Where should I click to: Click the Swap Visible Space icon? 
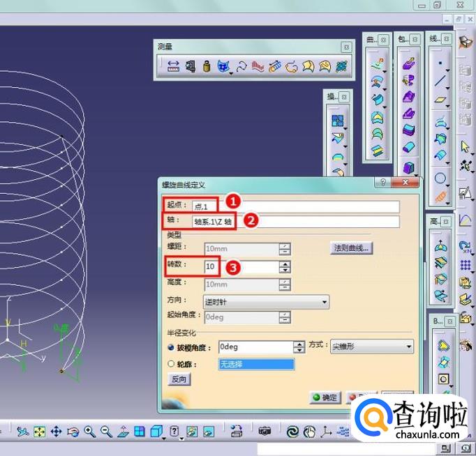[x=209, y=432]
